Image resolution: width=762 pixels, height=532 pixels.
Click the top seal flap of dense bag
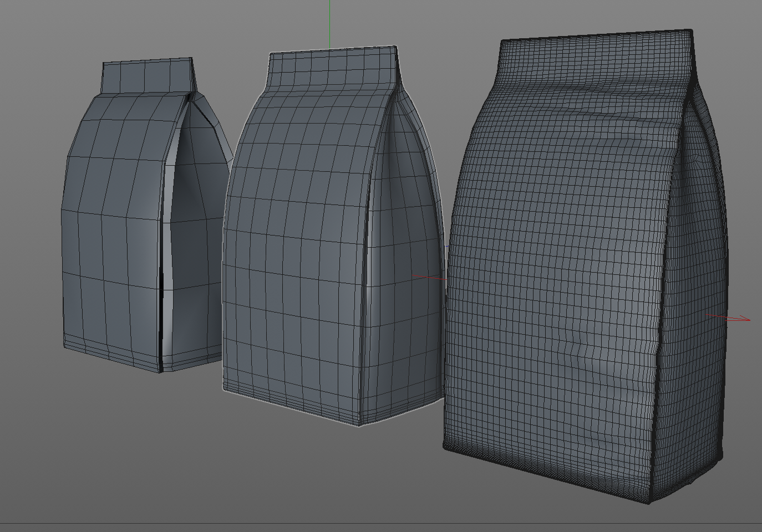(x=596, y=57)
